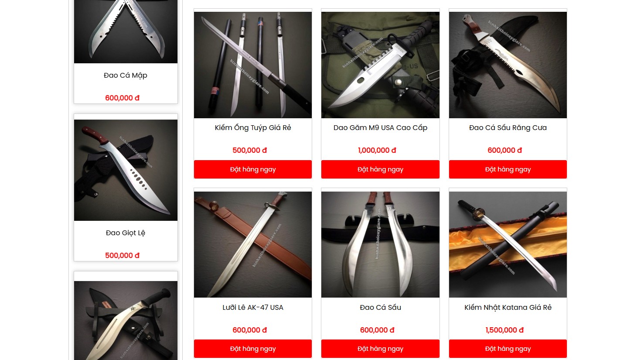
Task: Follow the Dao Găm M9 USA Cao Cấp title
Action: point(380,127)
